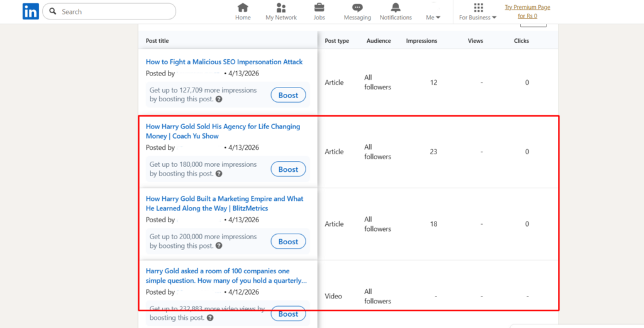Image resolution: width=644 pixels, height=328 pixels.
Task: Click the Video post type cell
Action: point(333,297)
